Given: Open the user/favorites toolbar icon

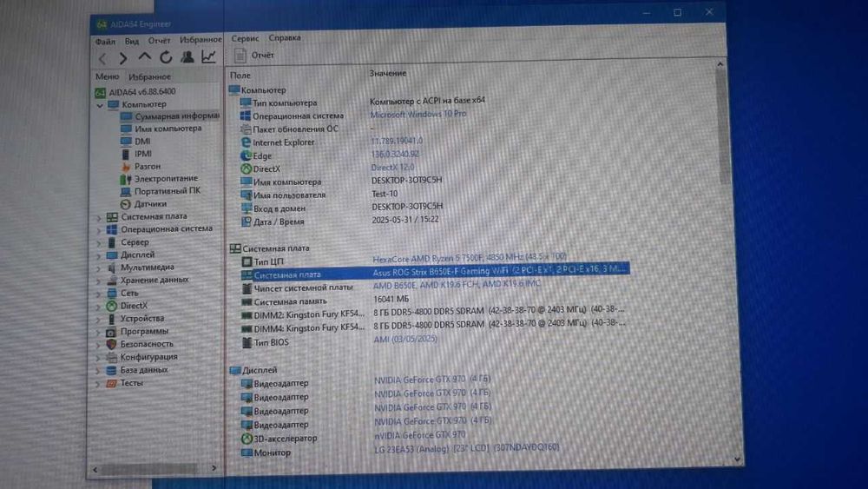Looking at the screenshot, I should pos(187,56).
